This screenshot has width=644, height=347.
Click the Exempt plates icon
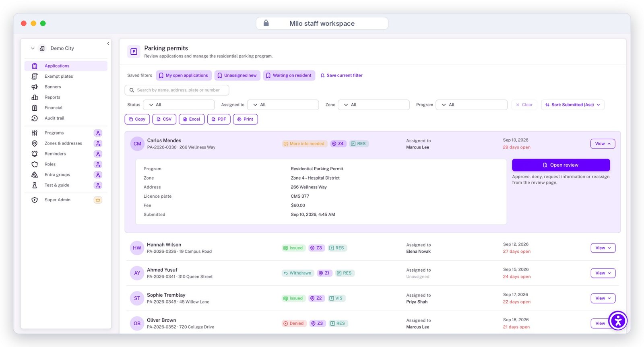pos(35,76)
